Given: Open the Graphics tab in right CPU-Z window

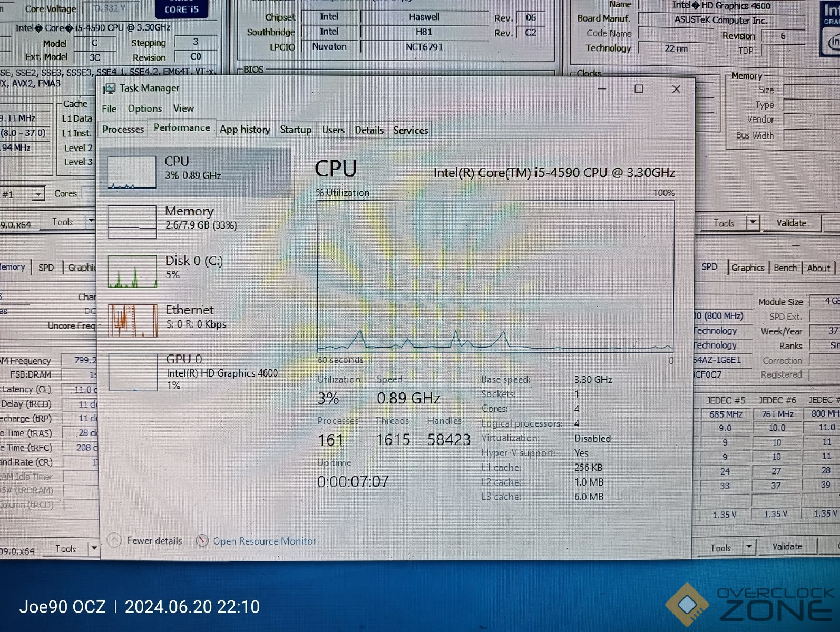Looking at the screenshot, I should tap(748, 268).
